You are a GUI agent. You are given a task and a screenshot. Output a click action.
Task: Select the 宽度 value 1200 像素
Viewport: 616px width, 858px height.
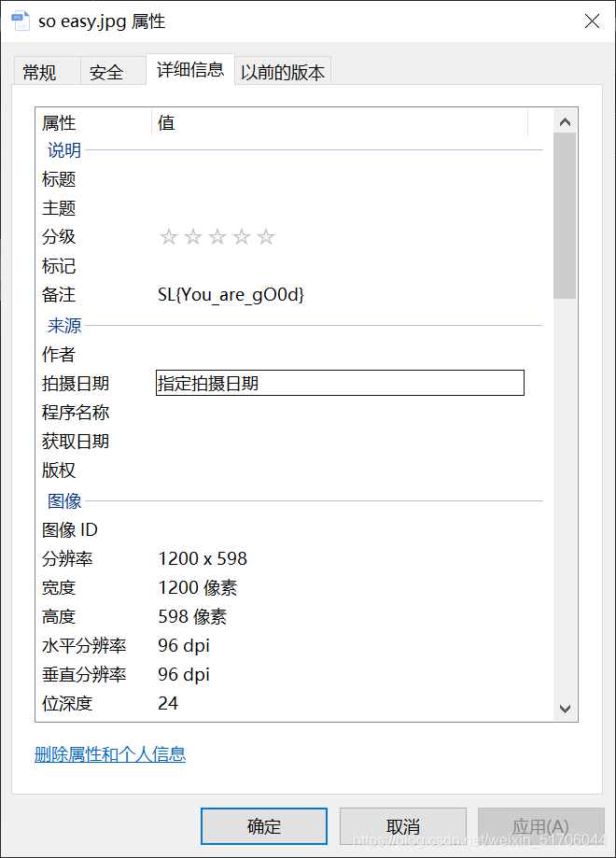[x=198, y=587]
